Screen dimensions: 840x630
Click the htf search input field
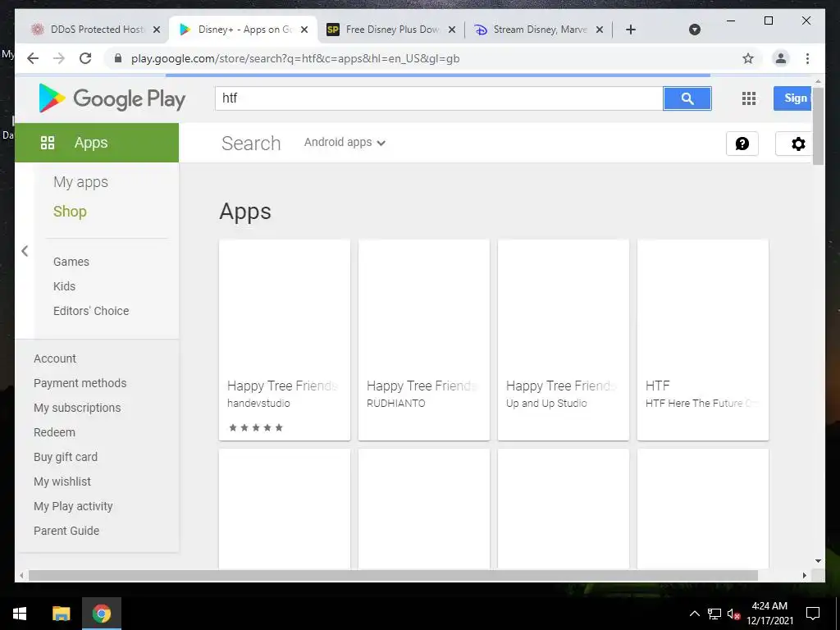click(x=439, y=98)
